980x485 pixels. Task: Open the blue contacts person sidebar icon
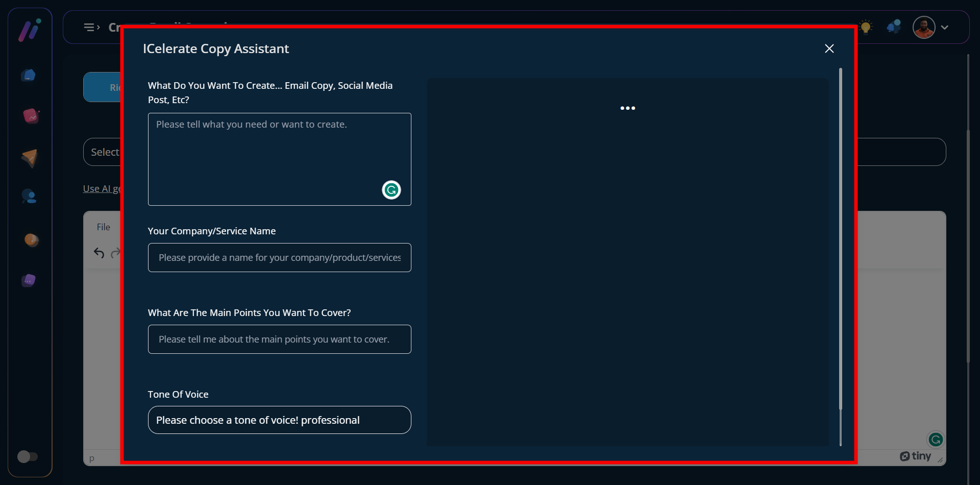[29, 197]
